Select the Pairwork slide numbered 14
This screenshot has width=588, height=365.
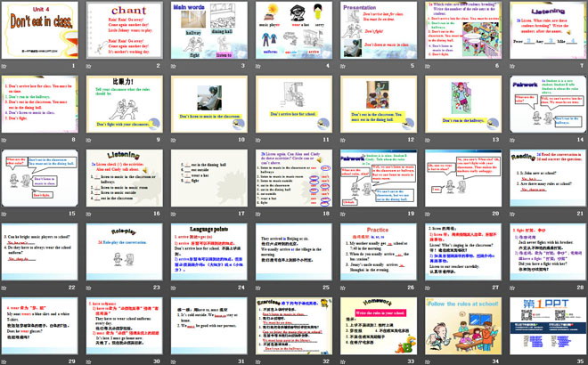coord(548,104)
